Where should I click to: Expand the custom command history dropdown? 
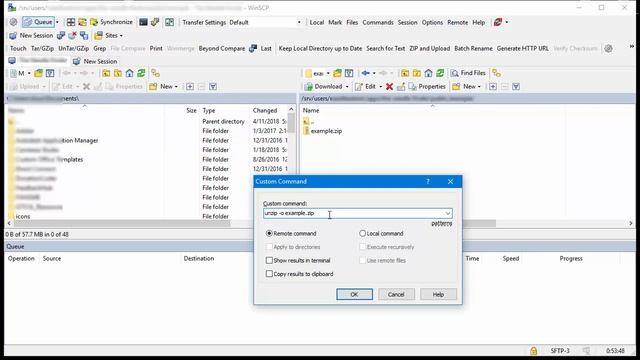[448, 213]
